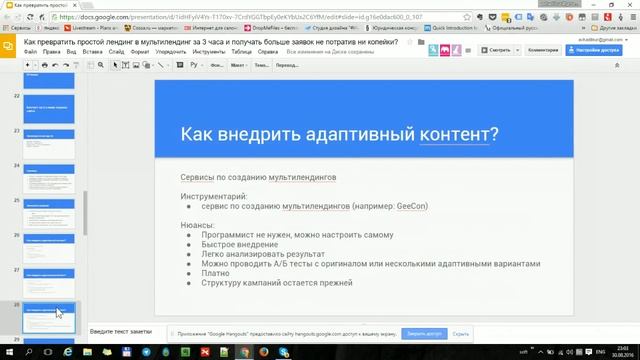Select slide 27 thumbnail
This screenshot has width=640, height=360.
coord(49,283)
